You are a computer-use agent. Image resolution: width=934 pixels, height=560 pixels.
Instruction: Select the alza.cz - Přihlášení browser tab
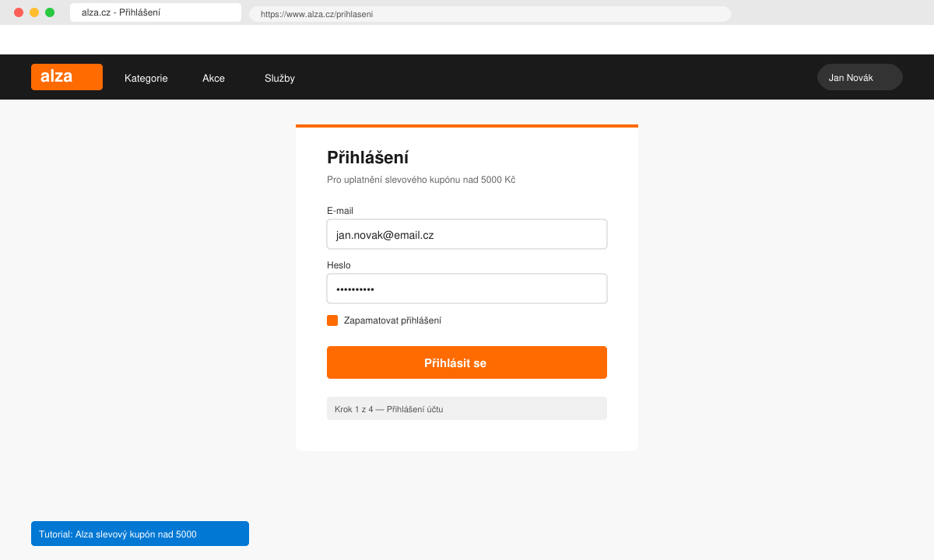(x=156, y=12)
